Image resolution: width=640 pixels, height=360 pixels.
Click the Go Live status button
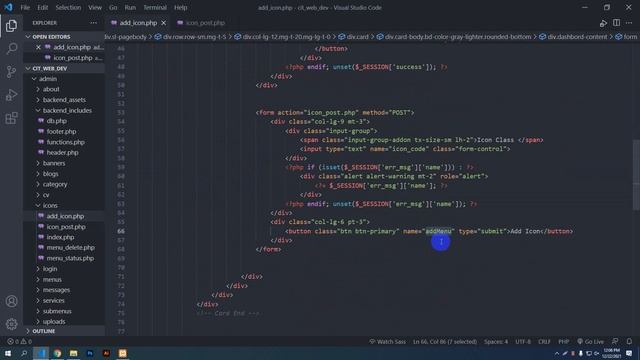(x=590, y=341)
